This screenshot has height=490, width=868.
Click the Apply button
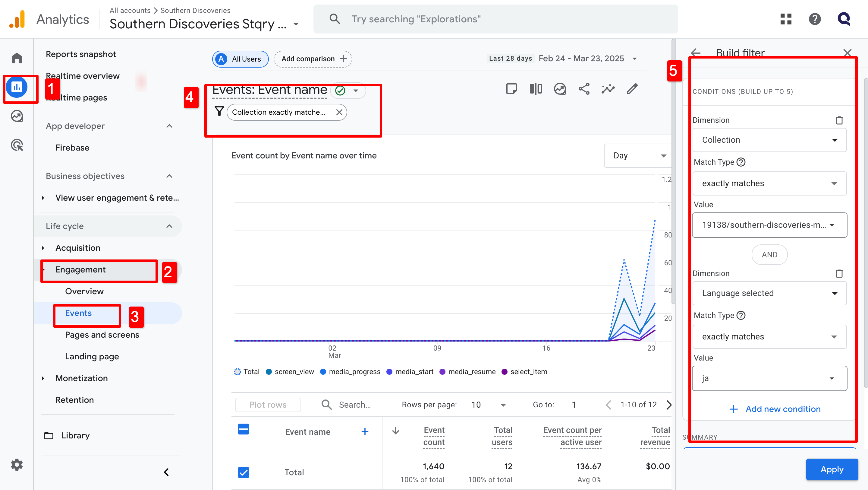pos(831,469)
